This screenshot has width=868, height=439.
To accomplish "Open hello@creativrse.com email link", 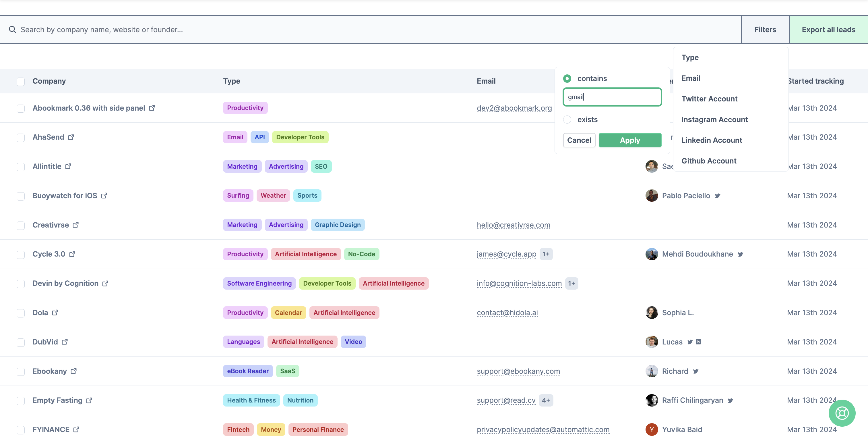I will (513, 225).
